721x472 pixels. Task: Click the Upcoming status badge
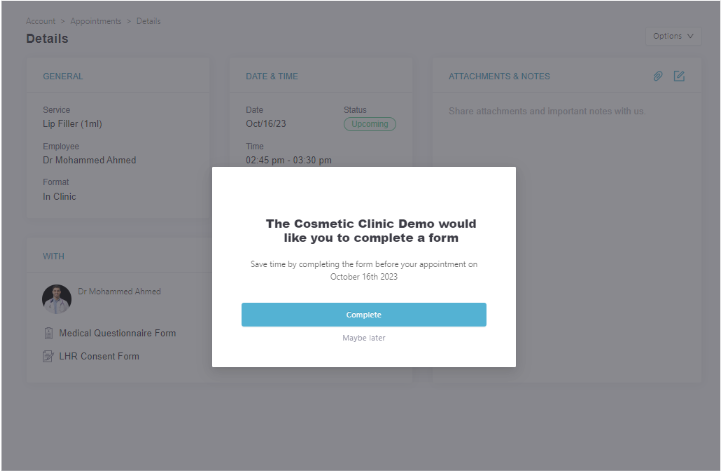[x=370, y=124]
